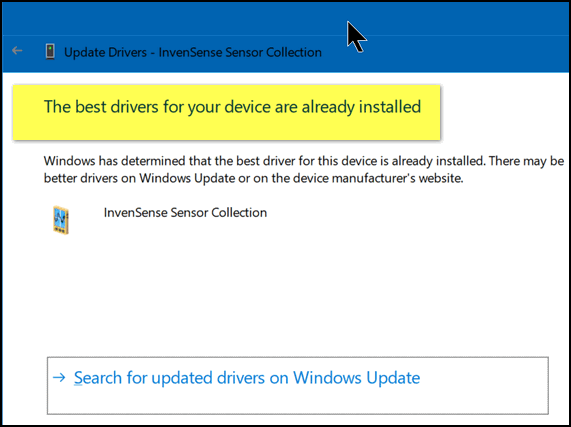This screenshot has width=571, height=427.
Task: Click 'The best drivers' at heading start
Action: 94,107
